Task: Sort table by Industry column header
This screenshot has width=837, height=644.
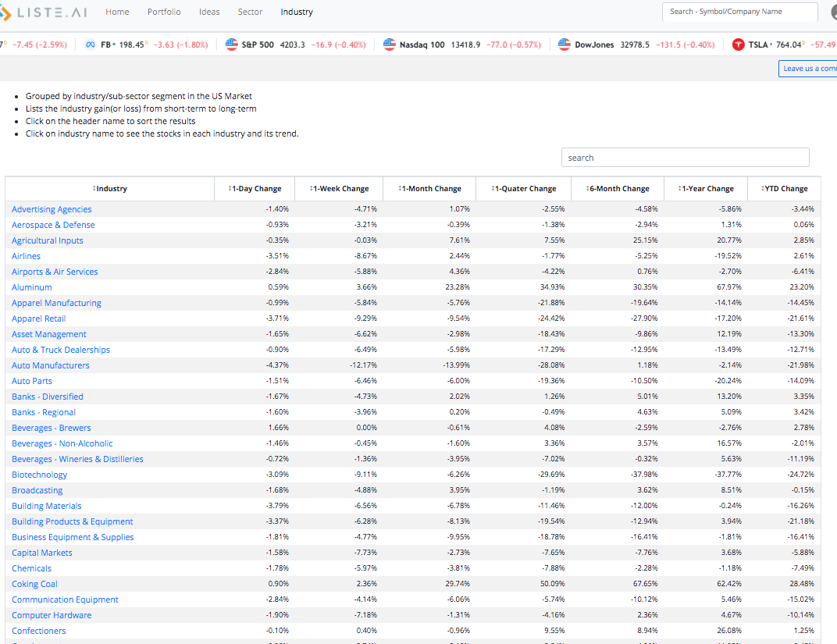Action: pyautogui.click(x=110, y=188)
